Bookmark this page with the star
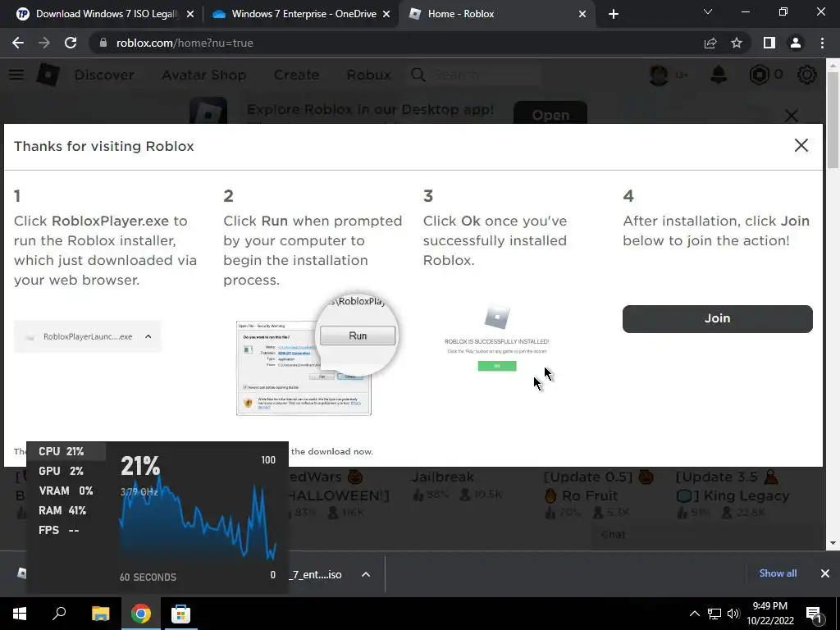The height and width of the screenshot is (630, 840). tap(737, 43)
